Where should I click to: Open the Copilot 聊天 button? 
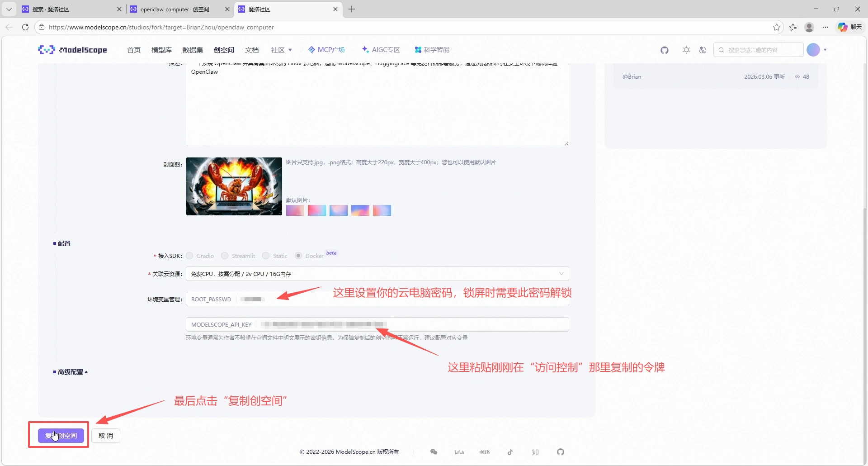pos(850,27)
